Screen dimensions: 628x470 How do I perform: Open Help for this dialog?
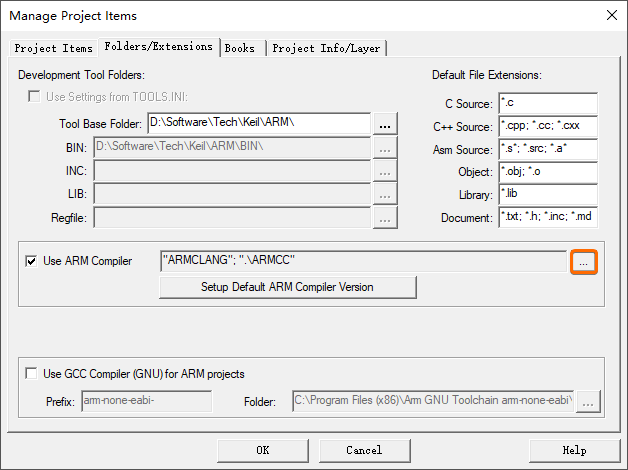click(x=574, y=450)
